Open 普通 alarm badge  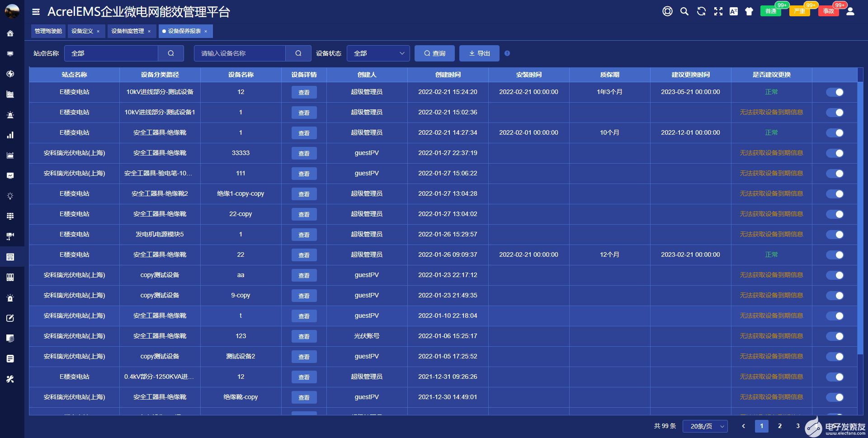[771, 11]
